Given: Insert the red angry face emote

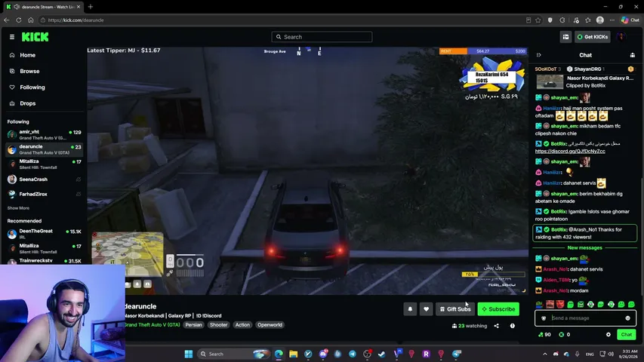Looking at the screenshot, I should pyautogui.click(x=559, y=305).
